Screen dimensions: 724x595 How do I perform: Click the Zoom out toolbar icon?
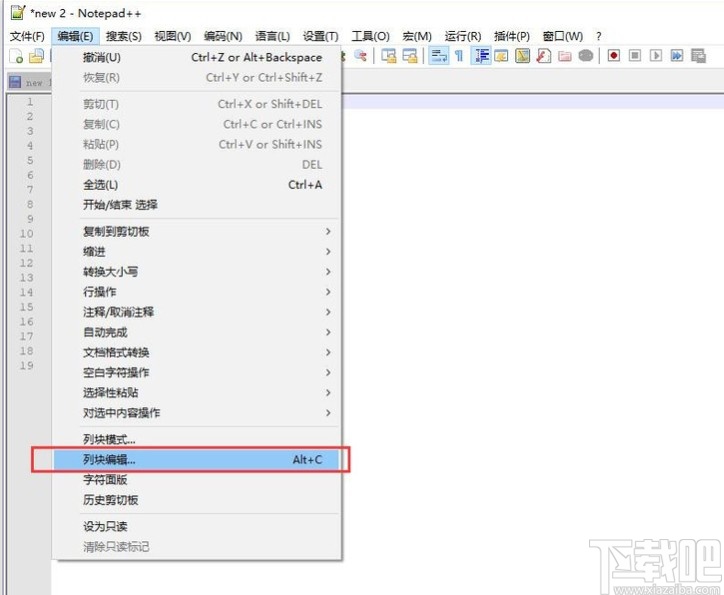(x=361, y=56)
